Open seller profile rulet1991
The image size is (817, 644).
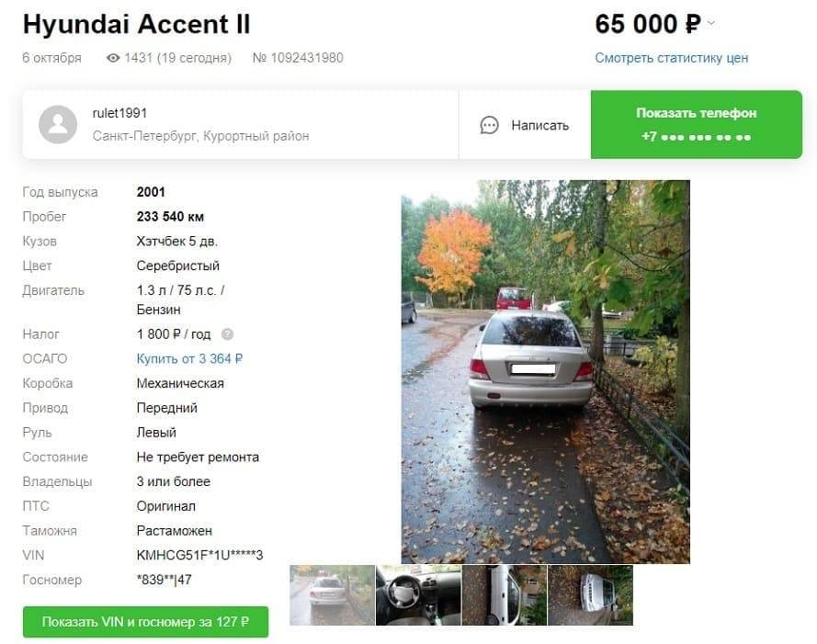pyautogui.click(x=119, y=113)
